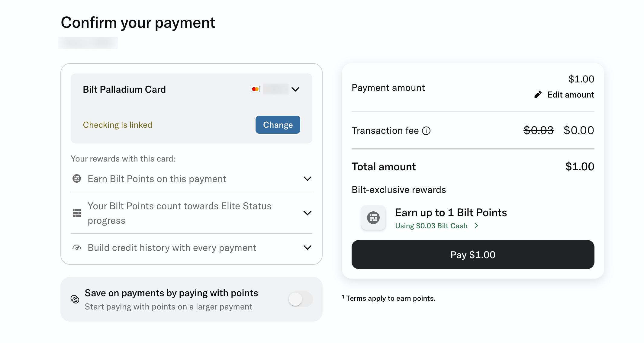Click the Mastercard logo on the card selector
Image resolution: width=644 pixels, height=343 pixels.
(x=255, y=89)
